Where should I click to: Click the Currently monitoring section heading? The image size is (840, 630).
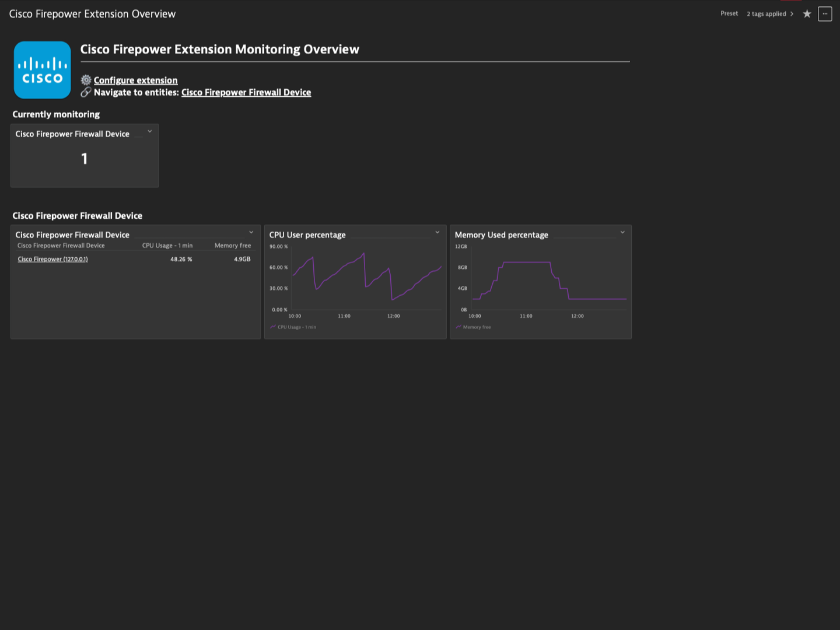click(x=56, y=114)
